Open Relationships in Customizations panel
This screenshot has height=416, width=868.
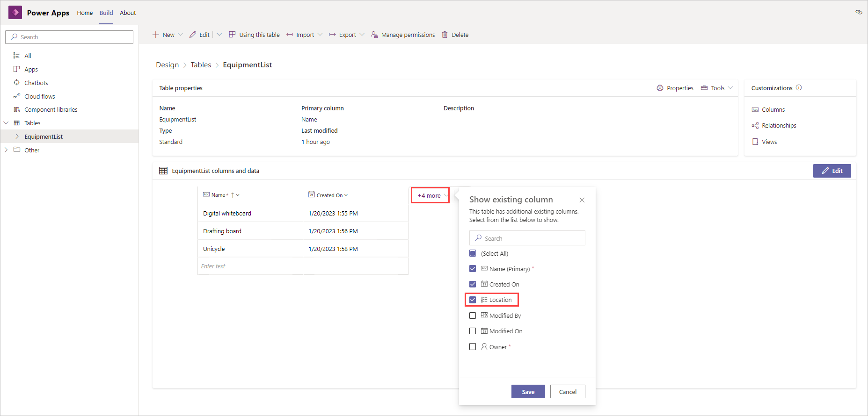[779, 125]
